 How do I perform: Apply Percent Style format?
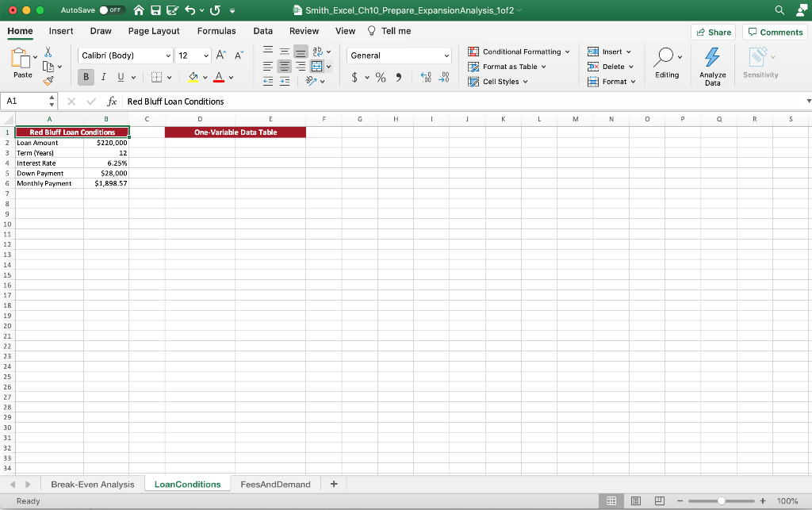[x=381, y=78]
